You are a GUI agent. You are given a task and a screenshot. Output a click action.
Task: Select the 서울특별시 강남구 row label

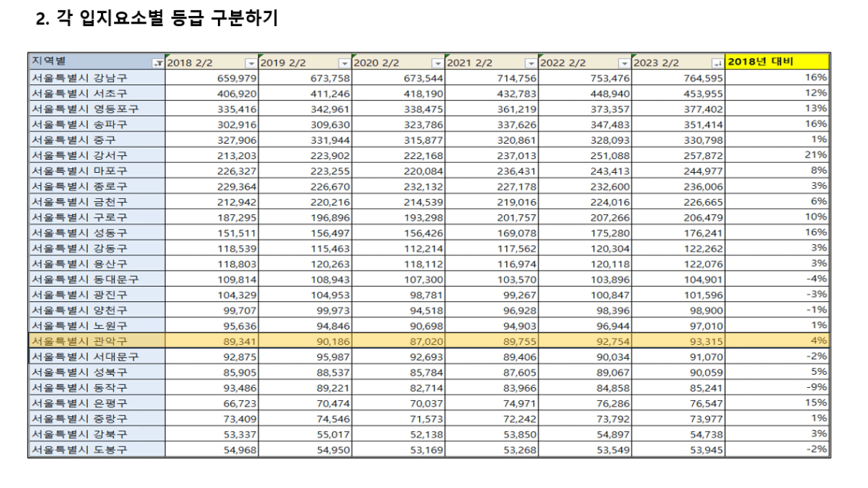(96, 77)
